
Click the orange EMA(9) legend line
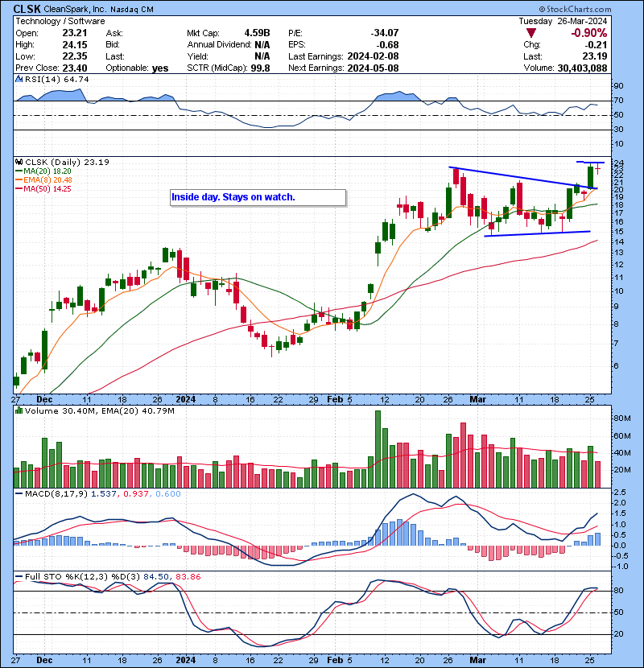(19, 180)
